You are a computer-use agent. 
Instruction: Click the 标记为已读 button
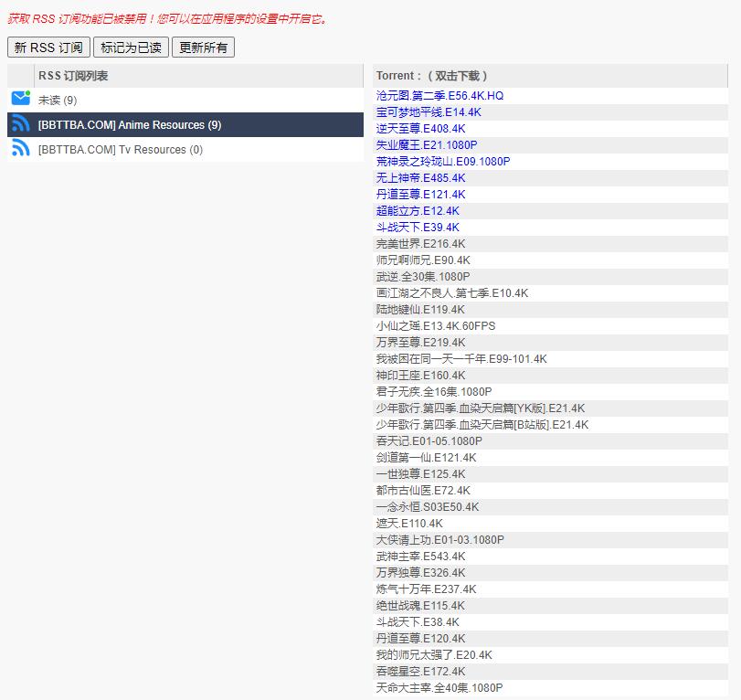pos(131,48)
